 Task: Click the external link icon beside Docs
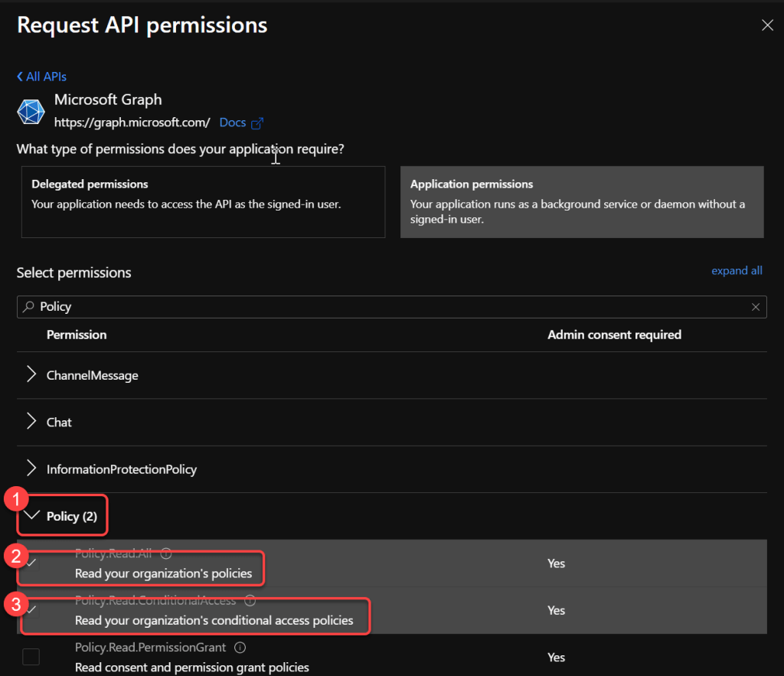tap(257, 123)
